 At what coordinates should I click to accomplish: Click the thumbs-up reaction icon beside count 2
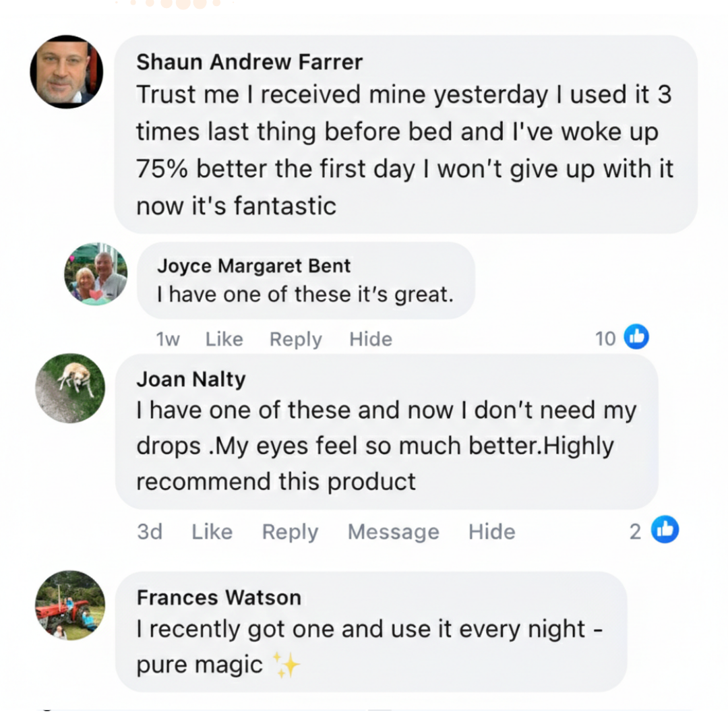point(665,530)
